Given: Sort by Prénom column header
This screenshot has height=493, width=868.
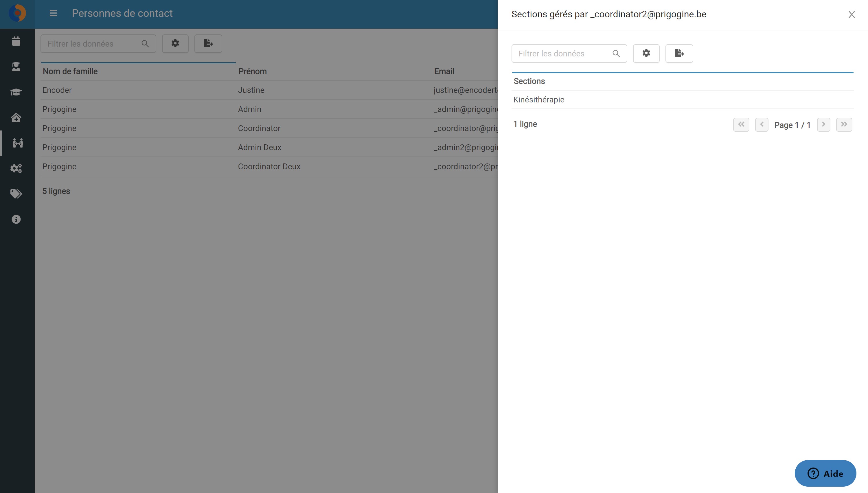Looking at the screenshot, I should 252,71.
